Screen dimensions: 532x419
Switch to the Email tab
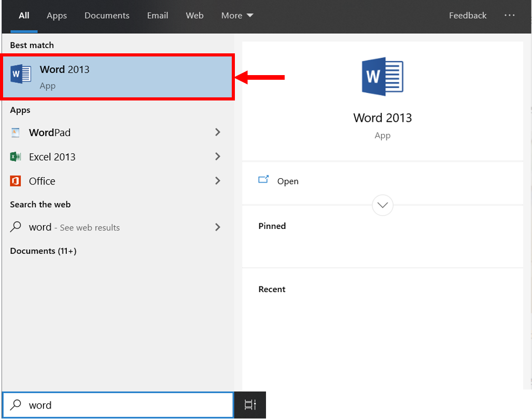click(158, 16)
